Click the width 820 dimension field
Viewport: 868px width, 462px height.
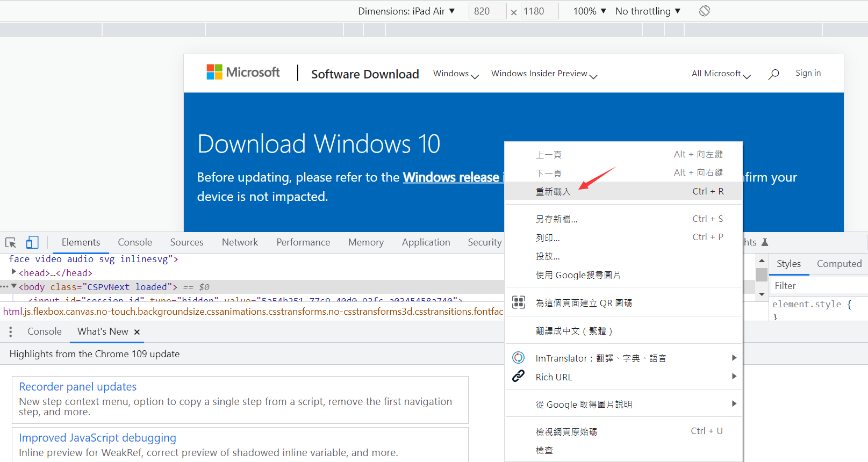point(487,11)
